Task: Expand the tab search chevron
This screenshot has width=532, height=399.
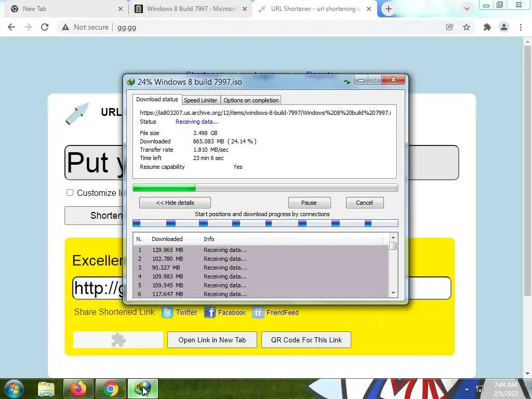Action: pos(467,9)
